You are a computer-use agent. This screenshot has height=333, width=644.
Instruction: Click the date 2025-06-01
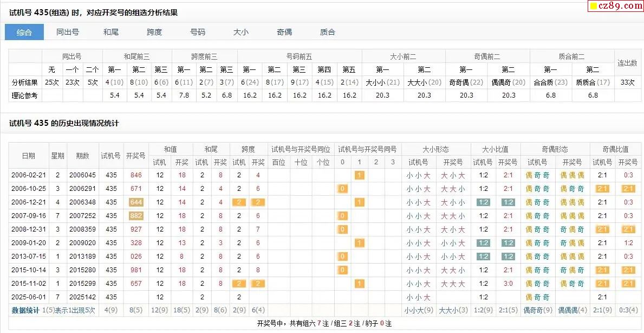pos(29,297)
